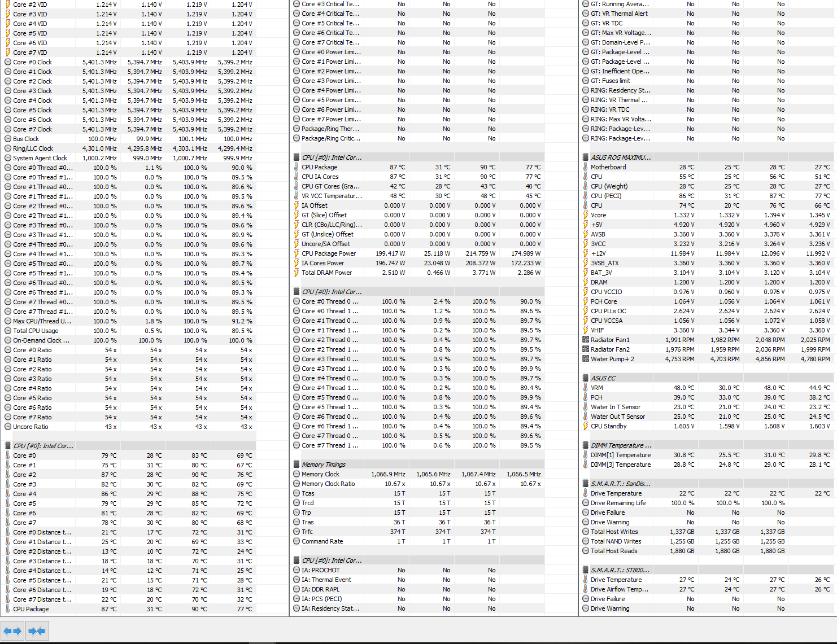Select the Tcas timing row

click(417, 493)
